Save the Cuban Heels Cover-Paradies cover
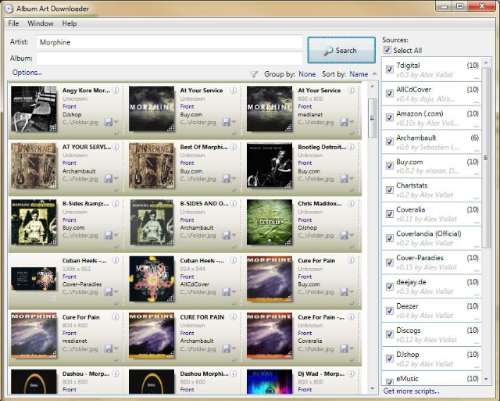 click(x=108, y=292)
